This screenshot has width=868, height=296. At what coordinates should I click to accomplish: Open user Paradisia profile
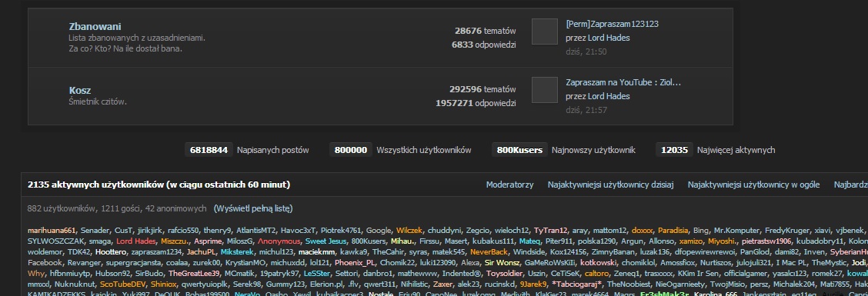(x=673, y=230)
